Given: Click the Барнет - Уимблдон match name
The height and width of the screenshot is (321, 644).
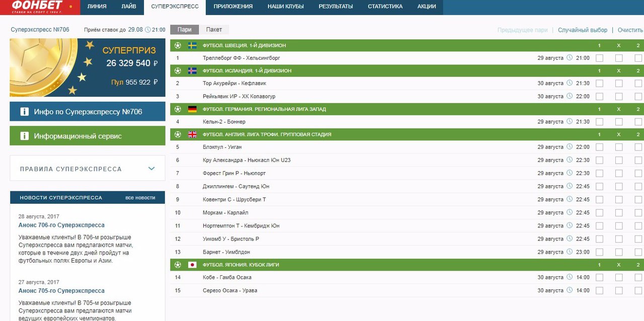Looking at the screenshot, I should 226,252.
